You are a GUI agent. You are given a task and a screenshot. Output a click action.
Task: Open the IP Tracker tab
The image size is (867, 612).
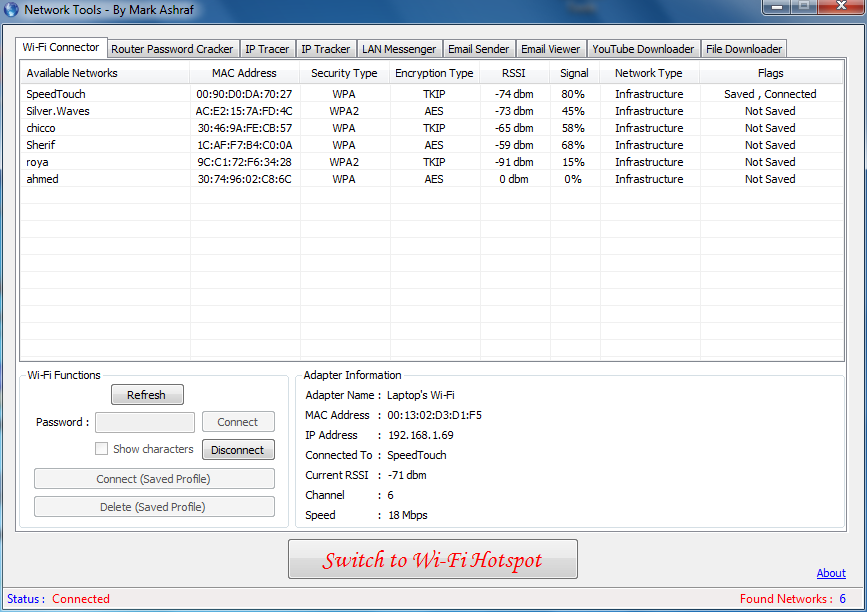tap(326, 49)
